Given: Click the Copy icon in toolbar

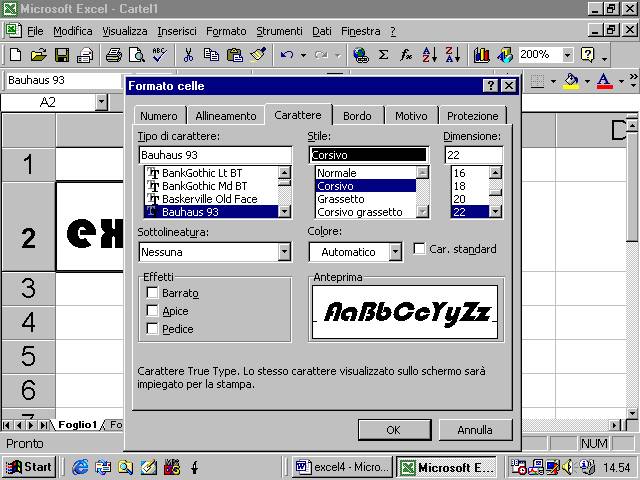Looking at the screenshot, I should (211, 55).
